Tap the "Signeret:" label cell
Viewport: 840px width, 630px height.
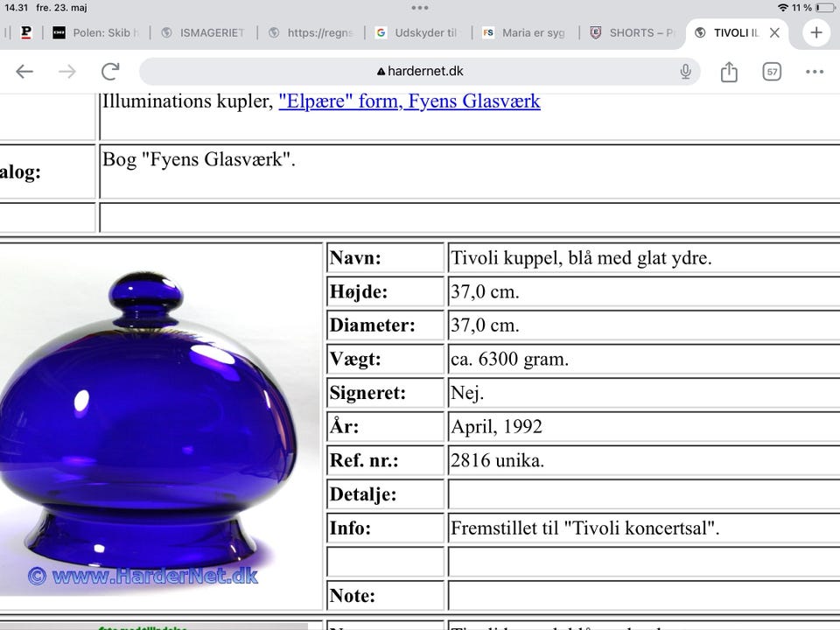[385, 393]
